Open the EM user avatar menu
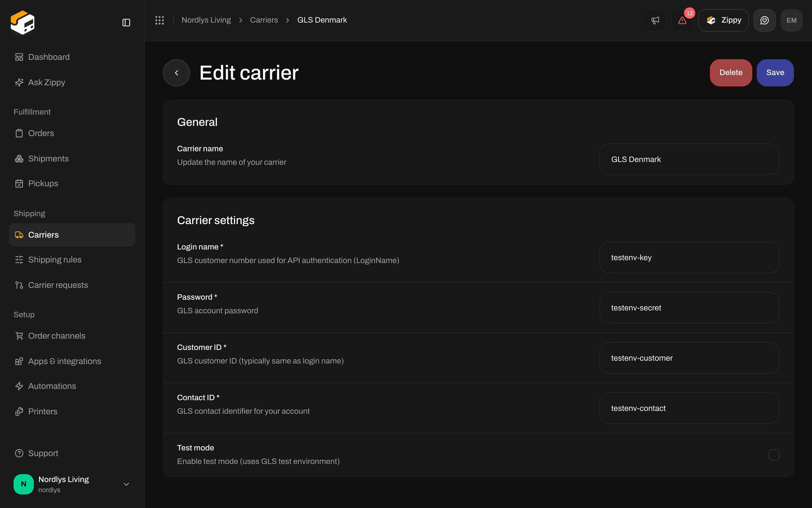The width and height of the screenshot is (812, 508). tap(791, 20)
